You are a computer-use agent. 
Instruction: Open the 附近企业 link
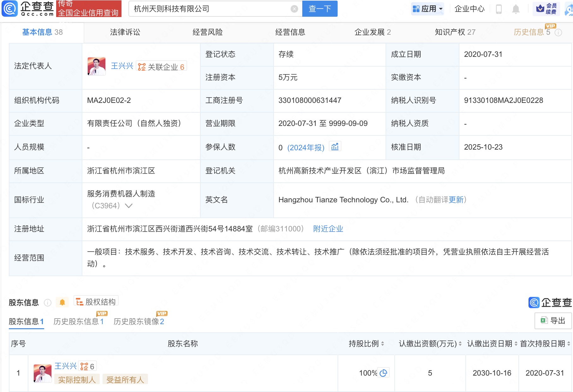pos(328,229)
